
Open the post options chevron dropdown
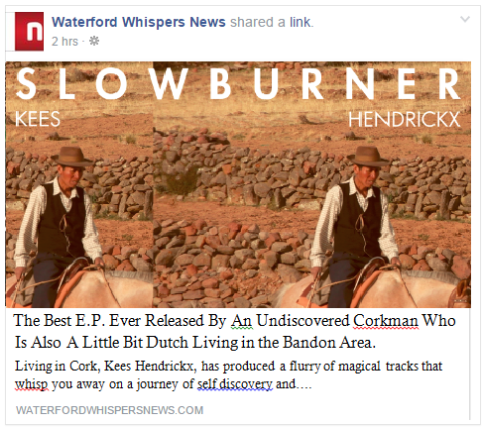(465, 19)
